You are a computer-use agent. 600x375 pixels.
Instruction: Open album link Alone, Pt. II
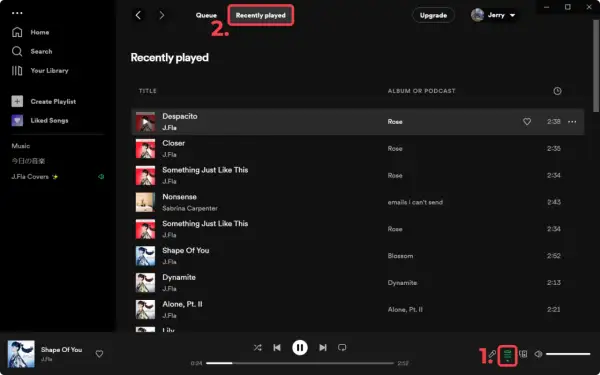(x=405, y=310)
